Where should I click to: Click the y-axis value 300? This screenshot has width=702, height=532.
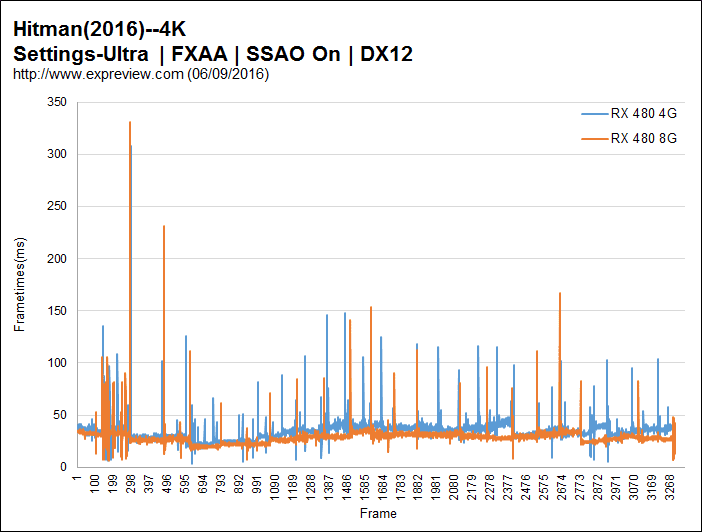(x=57, y=154)
